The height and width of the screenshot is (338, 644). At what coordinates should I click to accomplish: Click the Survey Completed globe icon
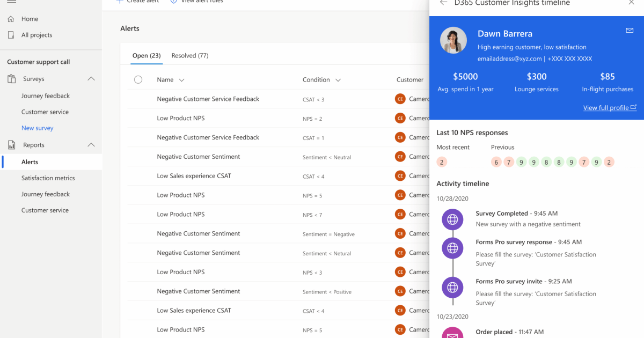(x=452, y=219)
